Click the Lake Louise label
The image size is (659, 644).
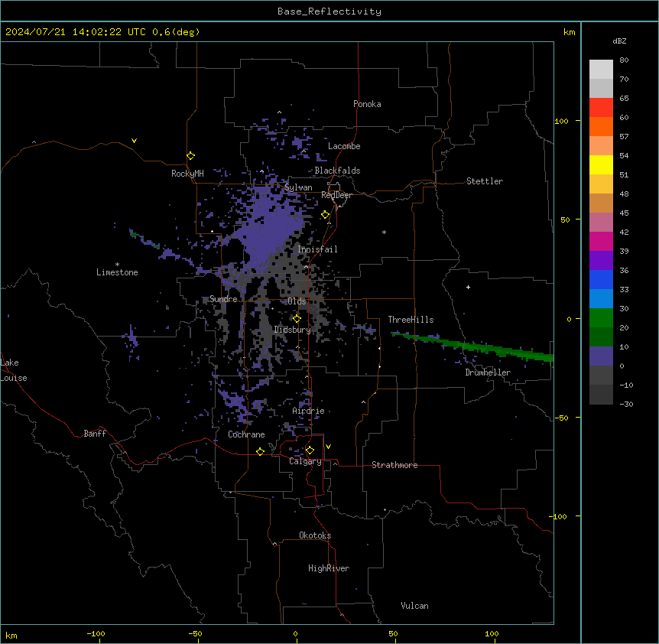[x=14, y=370]
